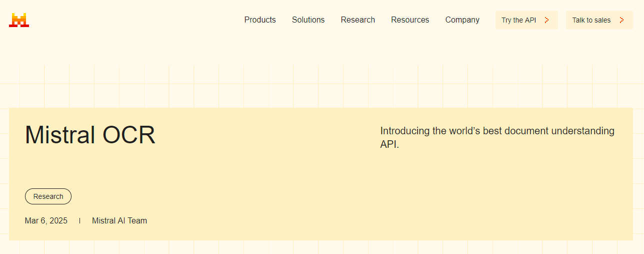Click the Mar 6, 2025 date
The height and width of the screenshot is (254, 644).
tap(46, 220)
